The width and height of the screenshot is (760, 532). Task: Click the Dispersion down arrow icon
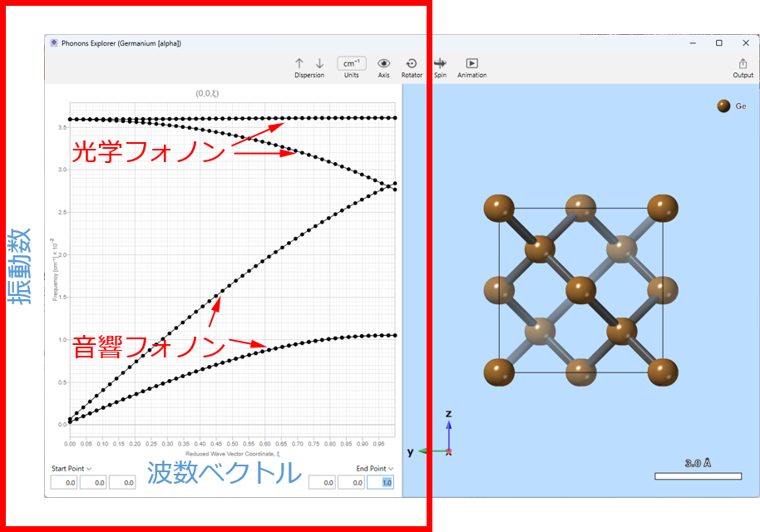tap(319, 63)
